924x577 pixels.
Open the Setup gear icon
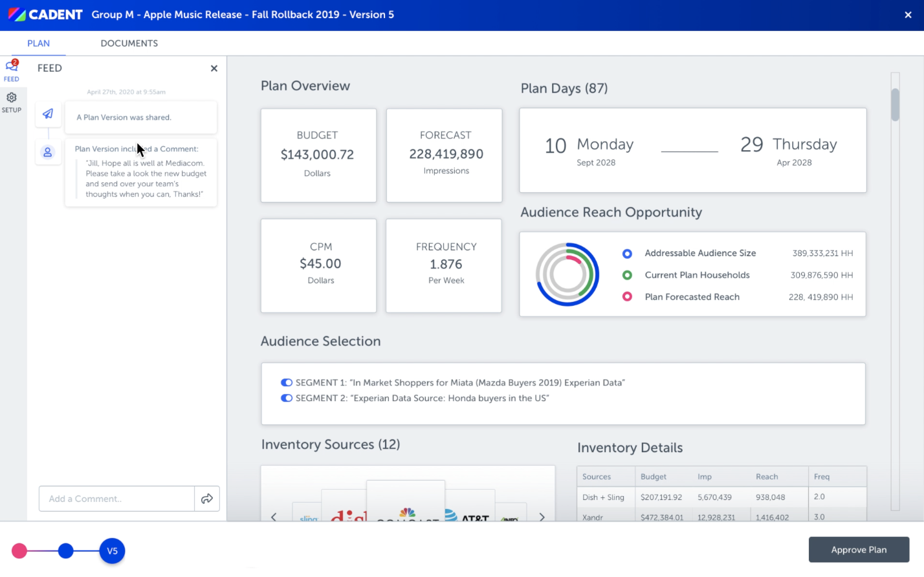[12, 102]
